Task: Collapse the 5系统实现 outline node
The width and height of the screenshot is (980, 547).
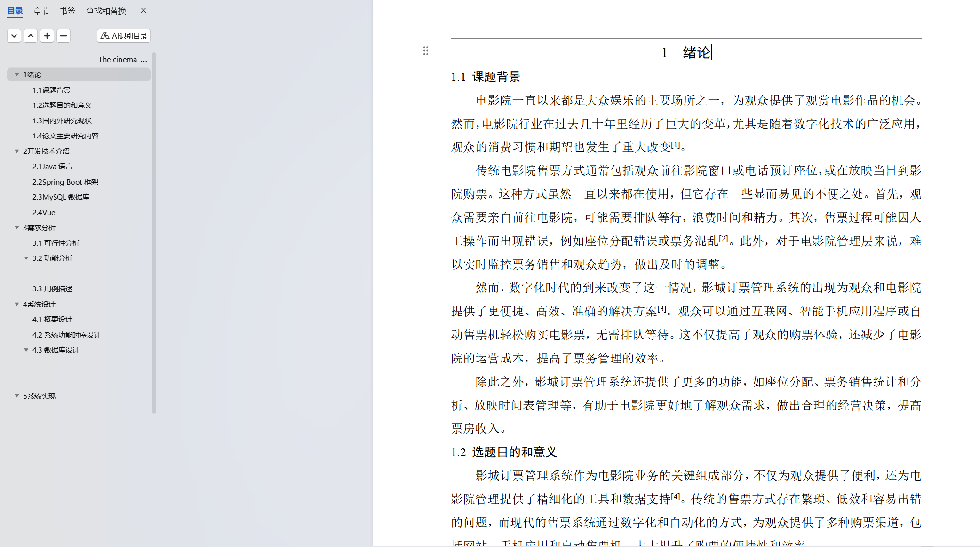Action: (x=17, y=396)
